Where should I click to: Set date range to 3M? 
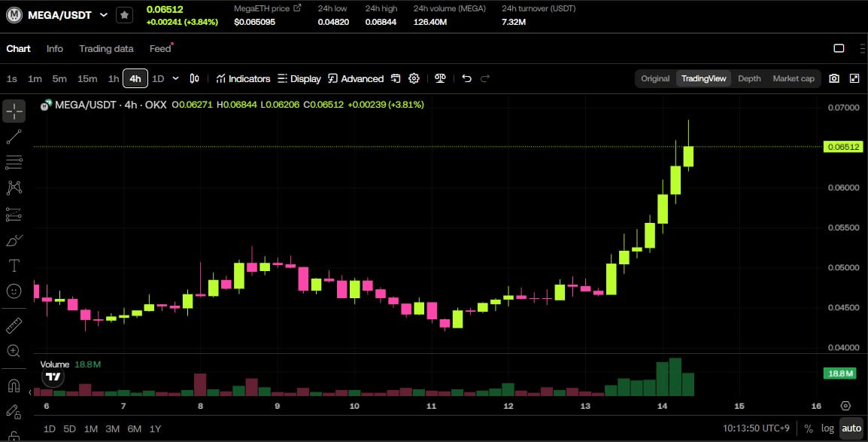coord(112,428)
